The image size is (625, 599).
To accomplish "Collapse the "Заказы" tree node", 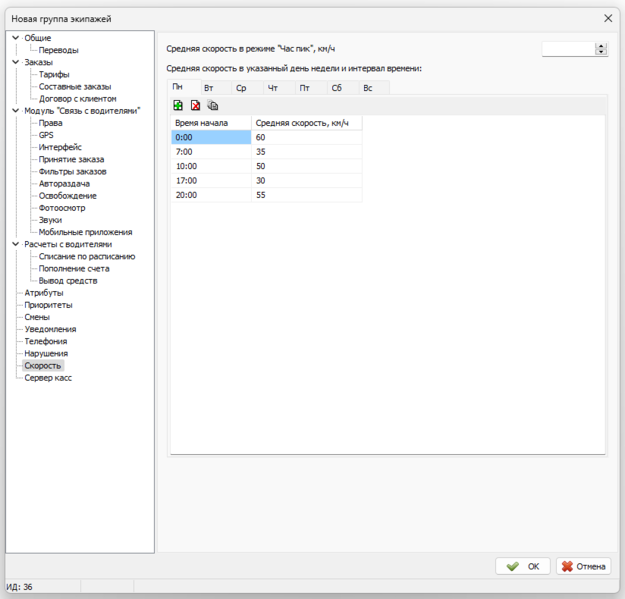I will tap(15, 62).
